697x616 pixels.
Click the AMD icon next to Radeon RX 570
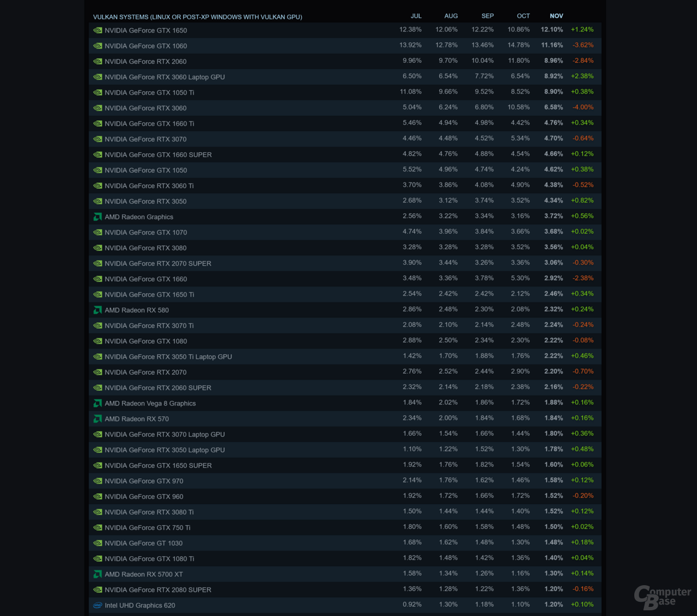click(x=98, y=419)
